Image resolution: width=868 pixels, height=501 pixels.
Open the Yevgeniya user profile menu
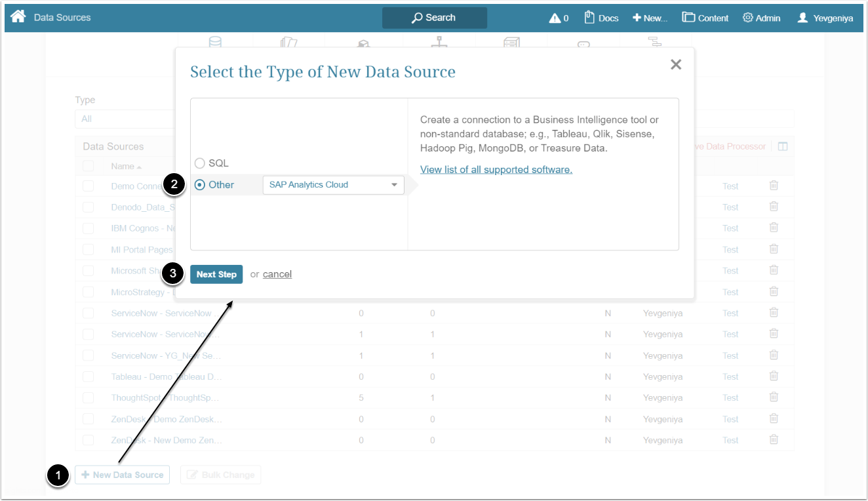825,18
